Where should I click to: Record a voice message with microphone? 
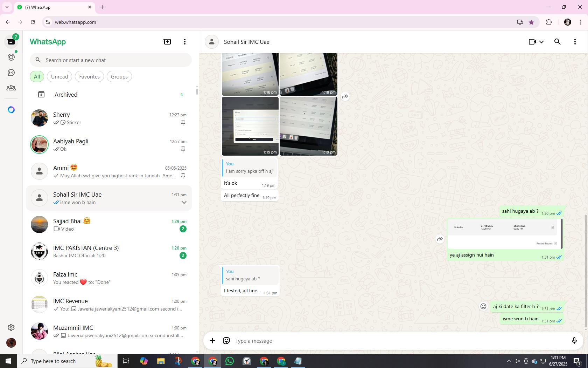[574, 341]
